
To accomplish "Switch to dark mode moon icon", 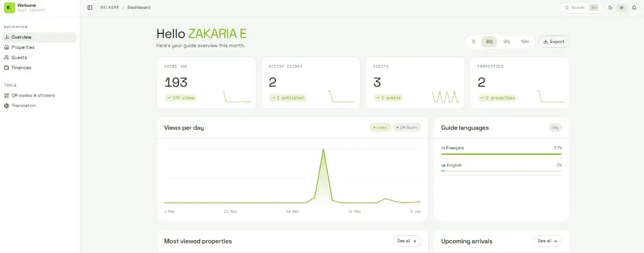I will (610, 8).
